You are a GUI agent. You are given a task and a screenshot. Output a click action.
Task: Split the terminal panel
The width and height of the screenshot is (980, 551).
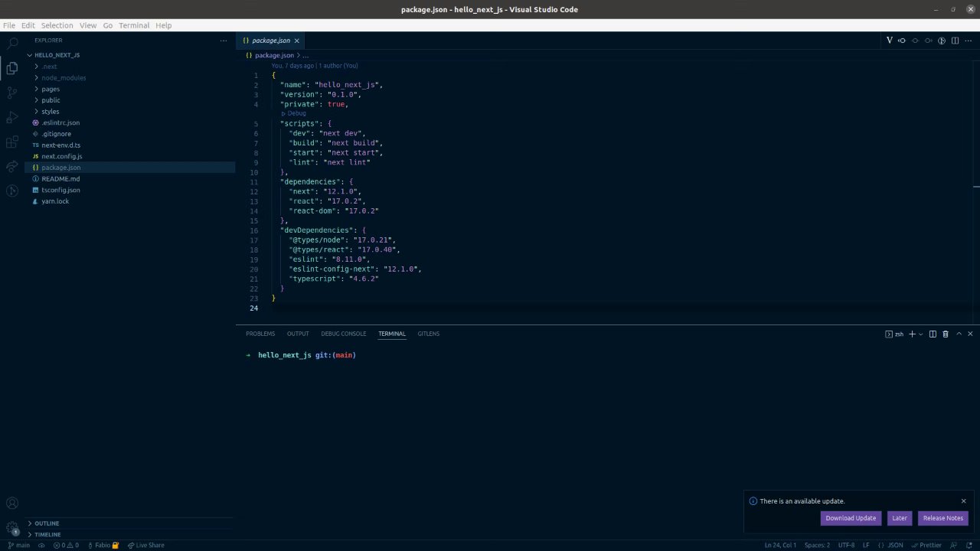coord(933,334)
